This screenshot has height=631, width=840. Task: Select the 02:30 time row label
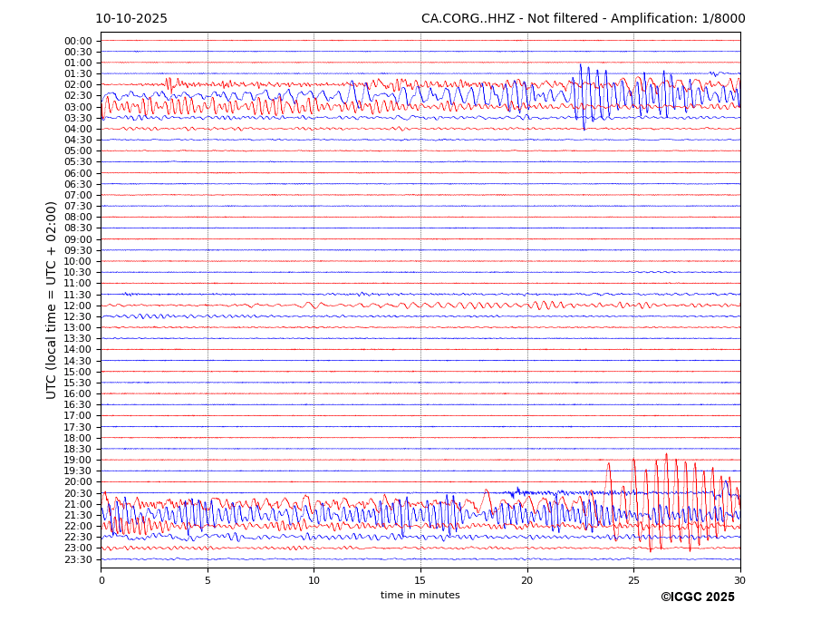click(78, 96)
